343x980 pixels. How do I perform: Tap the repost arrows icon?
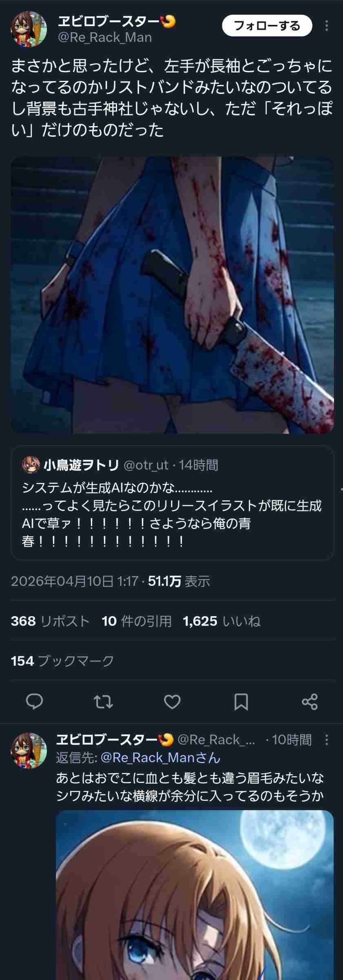point(103,702)
